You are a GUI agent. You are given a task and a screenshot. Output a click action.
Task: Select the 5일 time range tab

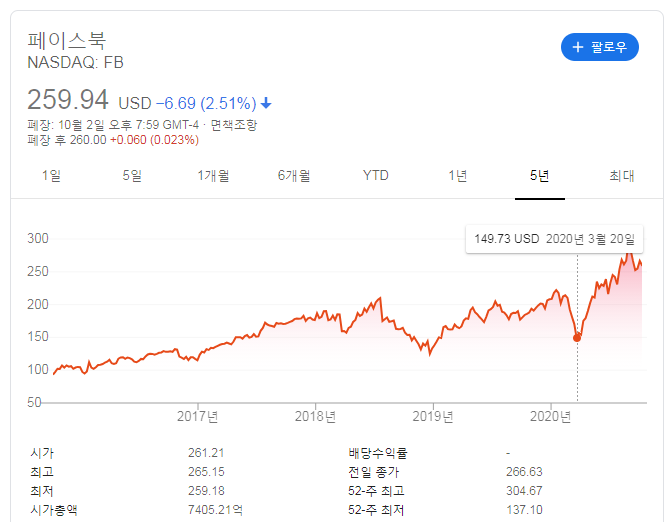(x=132, y=175)
